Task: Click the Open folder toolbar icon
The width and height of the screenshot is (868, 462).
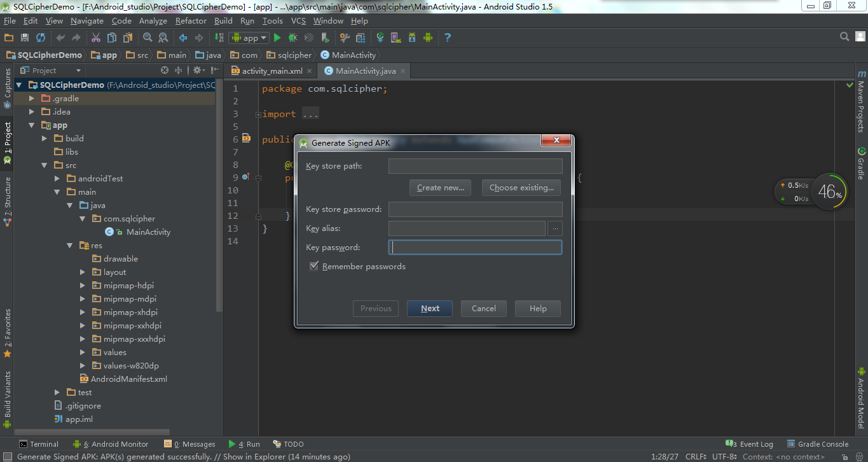Action: 9,38
